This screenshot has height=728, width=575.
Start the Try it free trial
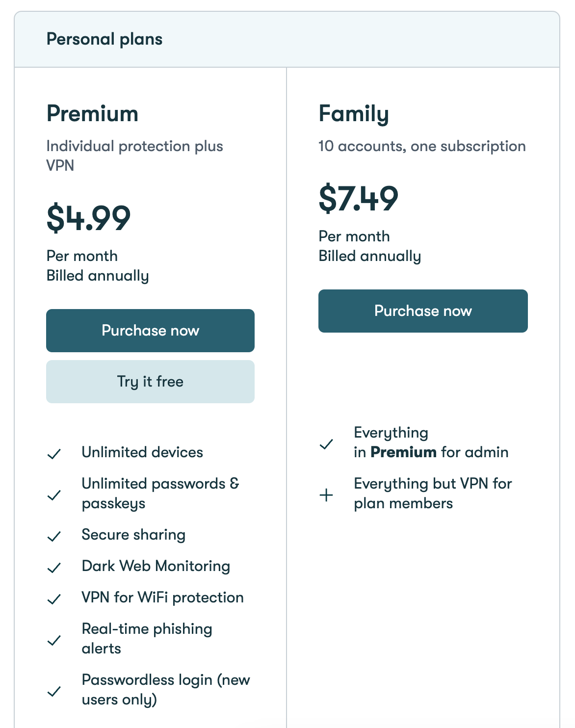point(150,382)
